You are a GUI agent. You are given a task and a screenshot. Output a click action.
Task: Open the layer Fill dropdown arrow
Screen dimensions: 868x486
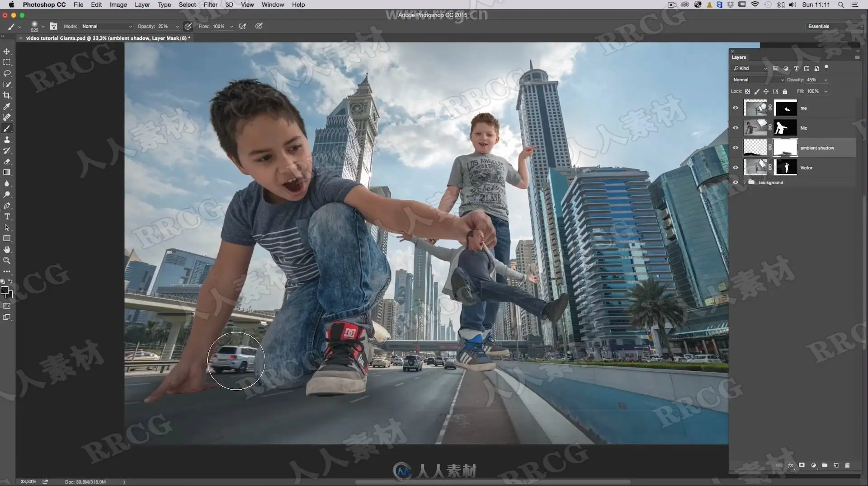tap(826, 91)
